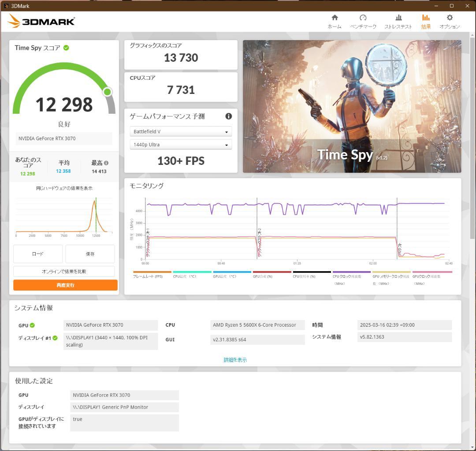This screenshot has width=476, height=451.
Task: Click the green checkmark beside Time Spy スコア
Action: (66, 48)
